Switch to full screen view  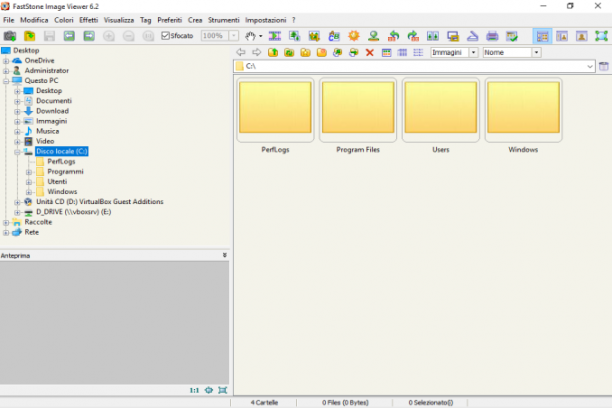(601, 36)
